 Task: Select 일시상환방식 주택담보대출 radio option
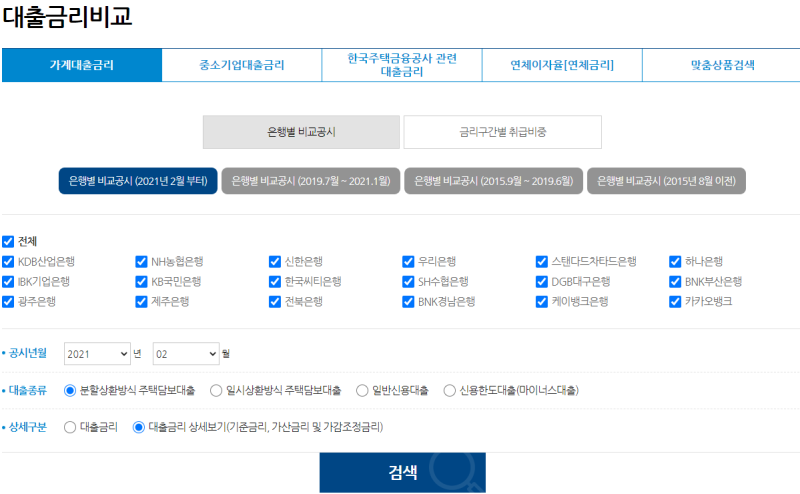click(216, 391)
